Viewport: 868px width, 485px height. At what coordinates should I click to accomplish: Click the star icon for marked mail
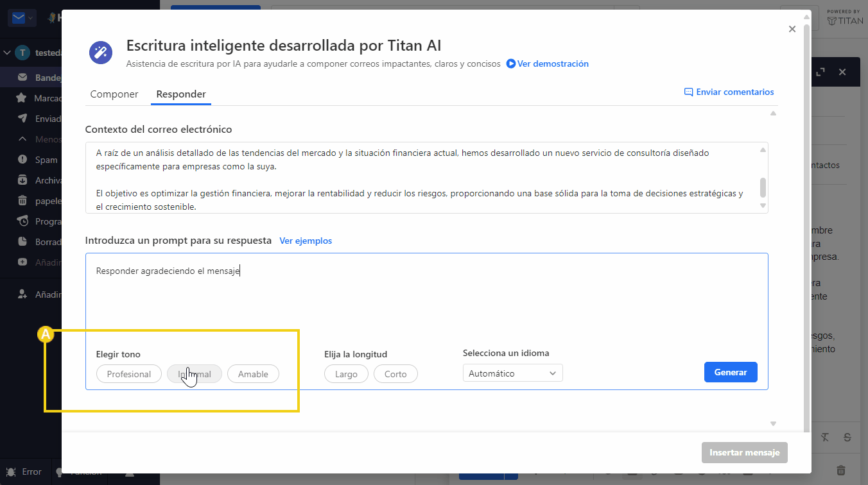coord(22,98)
